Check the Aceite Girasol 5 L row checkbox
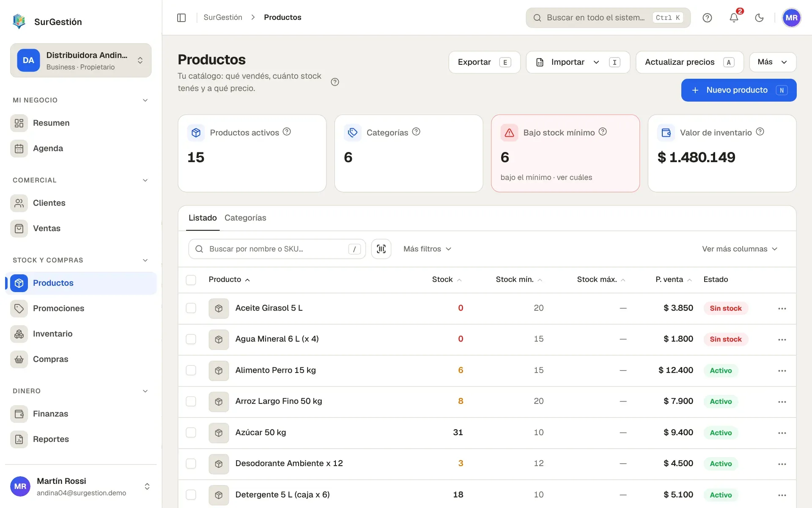Screen dimensions: 812x508 tap(191, 308)
